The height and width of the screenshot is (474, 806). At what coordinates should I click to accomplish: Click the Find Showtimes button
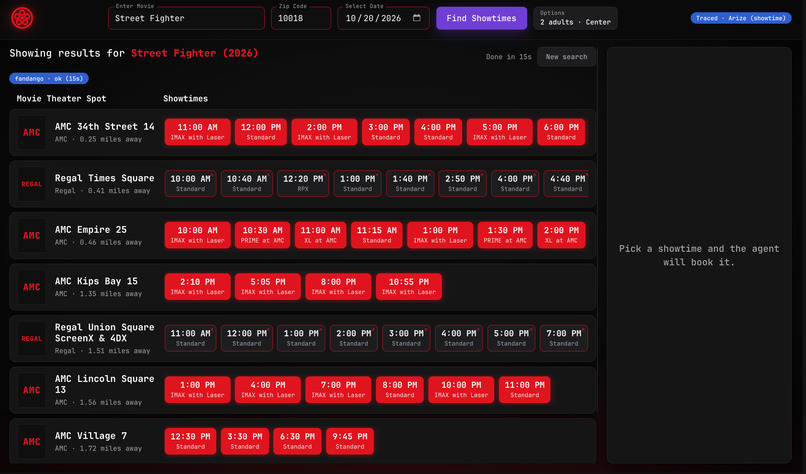481,18
